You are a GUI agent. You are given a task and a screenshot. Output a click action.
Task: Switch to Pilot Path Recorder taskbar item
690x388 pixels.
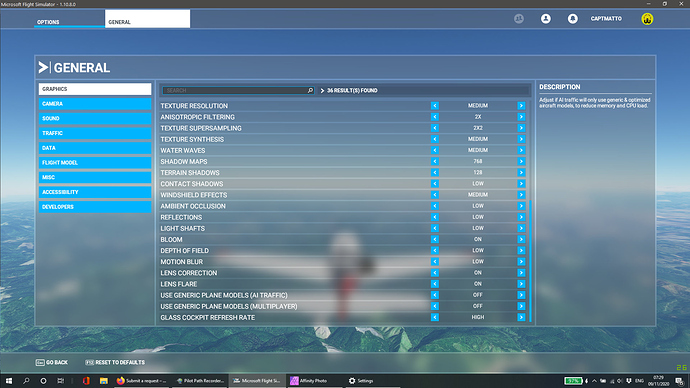pyautogui.click(x=200, y=381)
